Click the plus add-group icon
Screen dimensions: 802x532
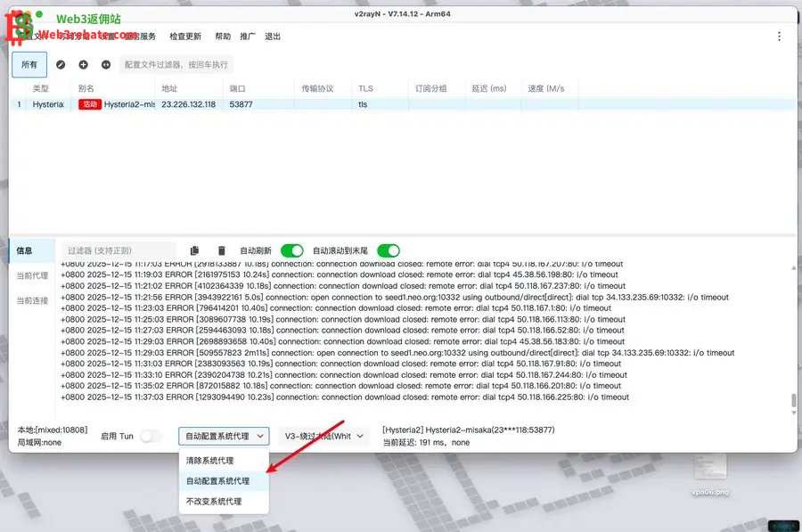(x=83, y=65)
